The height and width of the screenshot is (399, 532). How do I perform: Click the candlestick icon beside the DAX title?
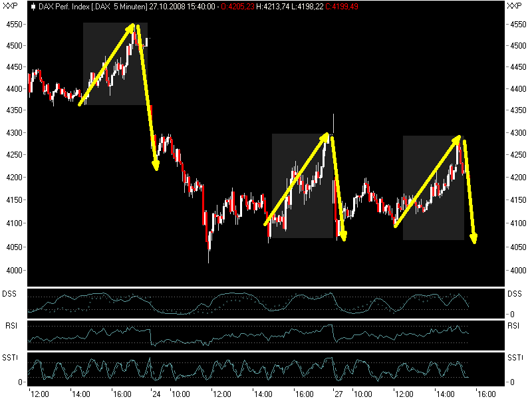[33, 7]
